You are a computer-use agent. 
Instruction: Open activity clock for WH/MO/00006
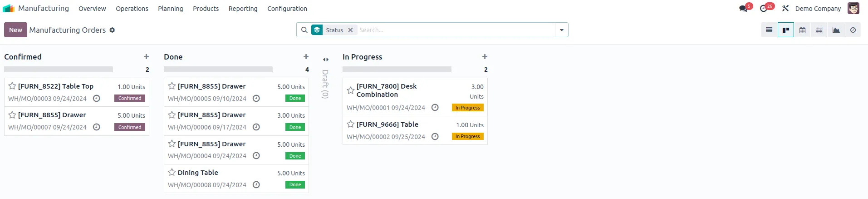(256, 127)
